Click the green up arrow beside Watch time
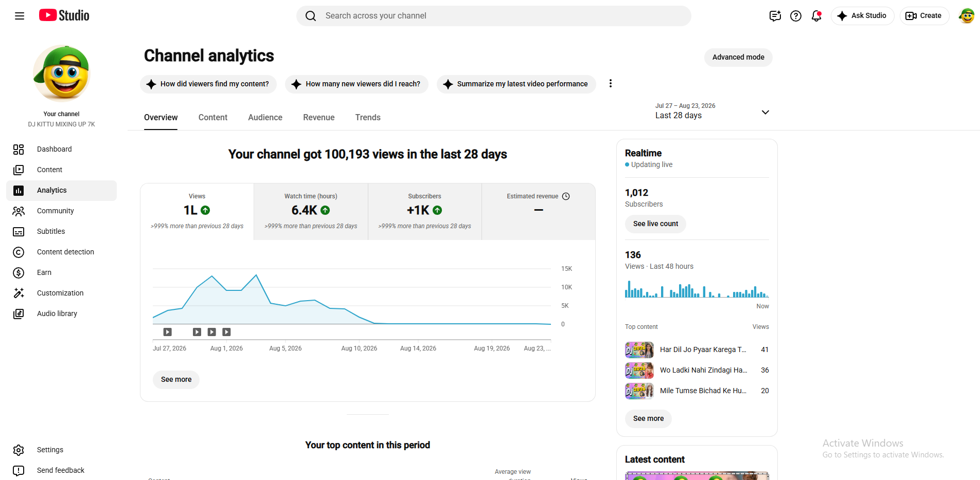980x480 pixels. coord(325,210)
